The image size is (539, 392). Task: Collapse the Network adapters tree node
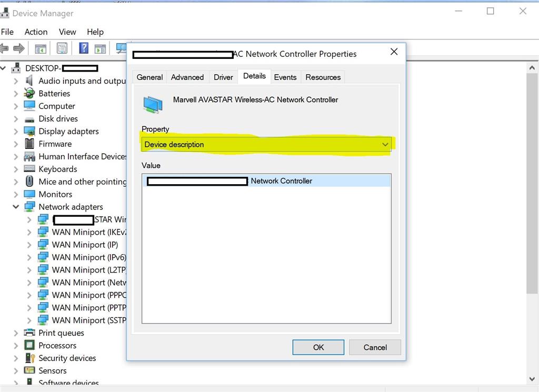point(15,207)
